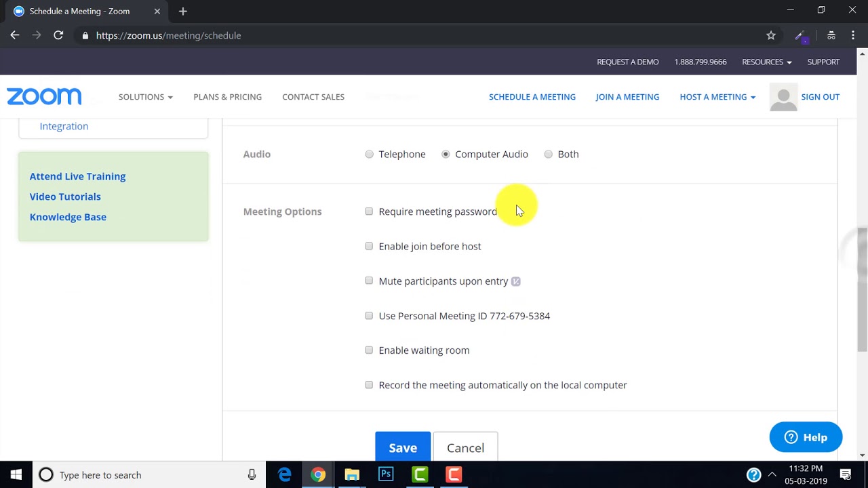Viewport: 868px width, 488px height.
Task: Click the Help chat button
Action: (806, 437)
